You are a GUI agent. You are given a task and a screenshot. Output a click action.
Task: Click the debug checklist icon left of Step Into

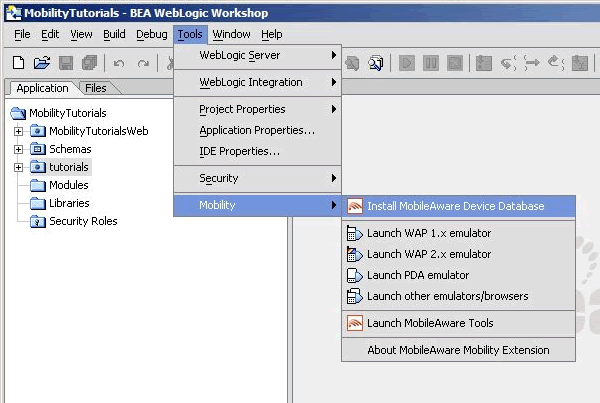[x=484, y=63]
